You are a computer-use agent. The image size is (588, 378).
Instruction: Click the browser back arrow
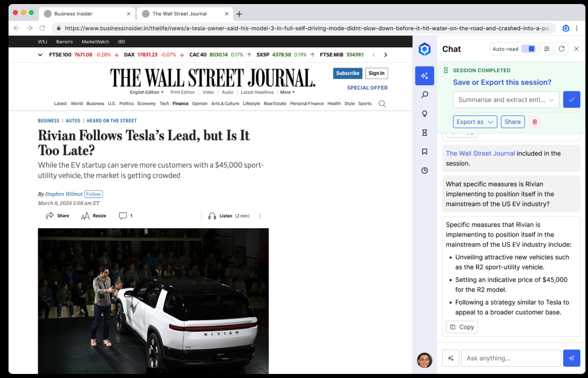pyautogui.click(x=16, y=28)
